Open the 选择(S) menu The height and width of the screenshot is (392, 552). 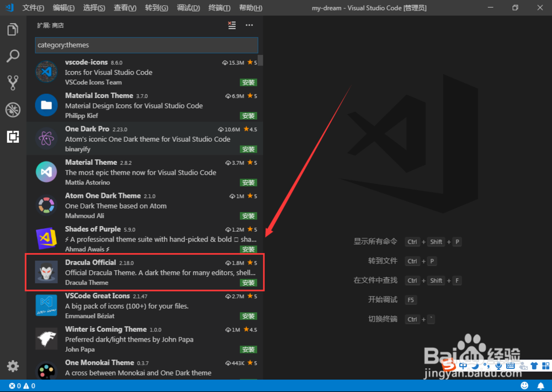tap(94, 8)
